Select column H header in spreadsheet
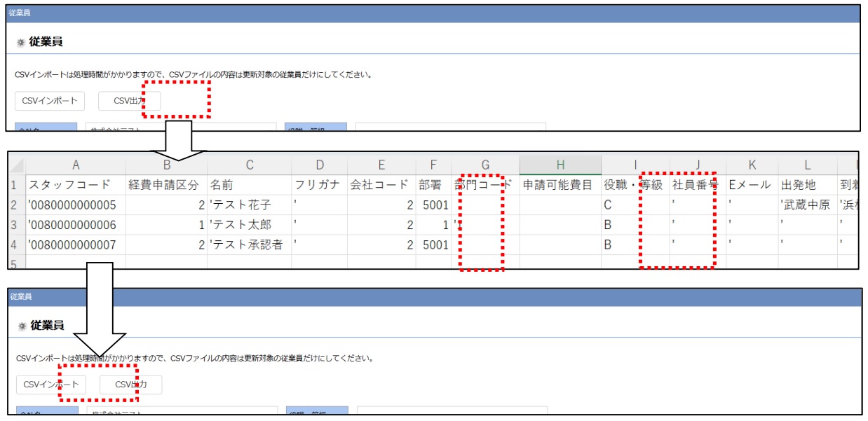 (x=560, y=165)
